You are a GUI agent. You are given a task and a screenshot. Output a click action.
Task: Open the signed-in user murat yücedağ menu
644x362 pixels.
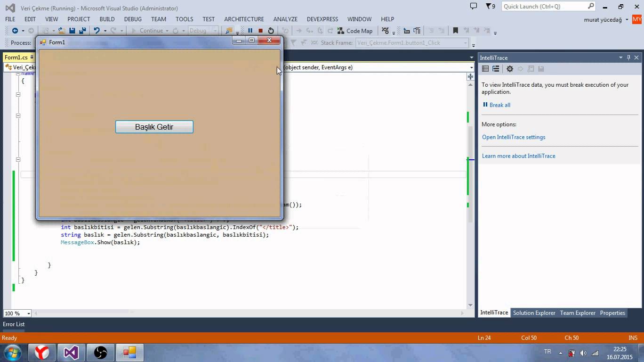[x=607, y=19]
